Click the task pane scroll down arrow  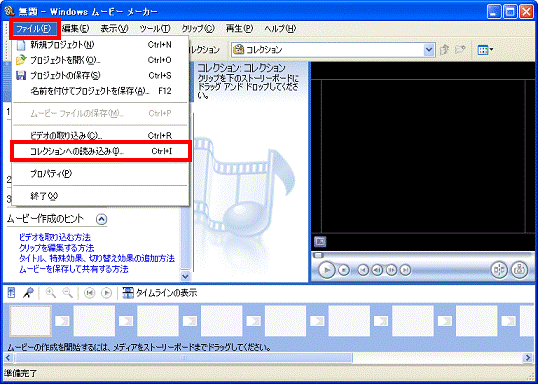pos(185,276)
